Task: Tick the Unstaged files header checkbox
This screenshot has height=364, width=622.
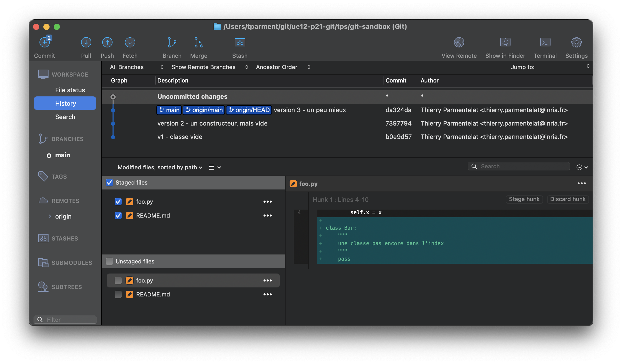Action: tap(109, 261)
